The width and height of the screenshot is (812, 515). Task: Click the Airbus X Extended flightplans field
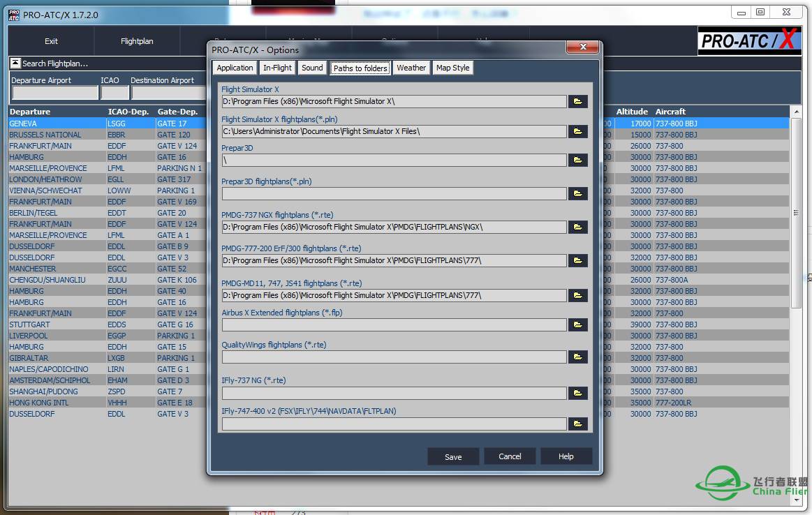click(394, 325)
